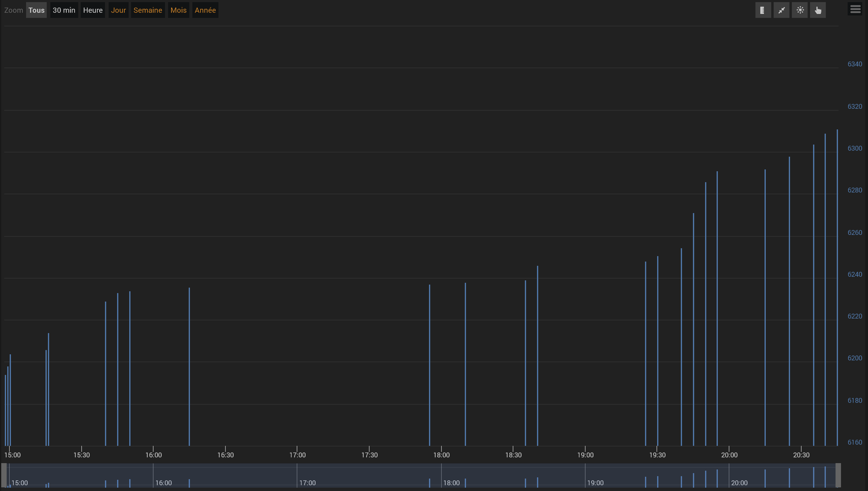Click the 6300 y-axis label
The height and width of the screenshot is (491, 868).
855,149
